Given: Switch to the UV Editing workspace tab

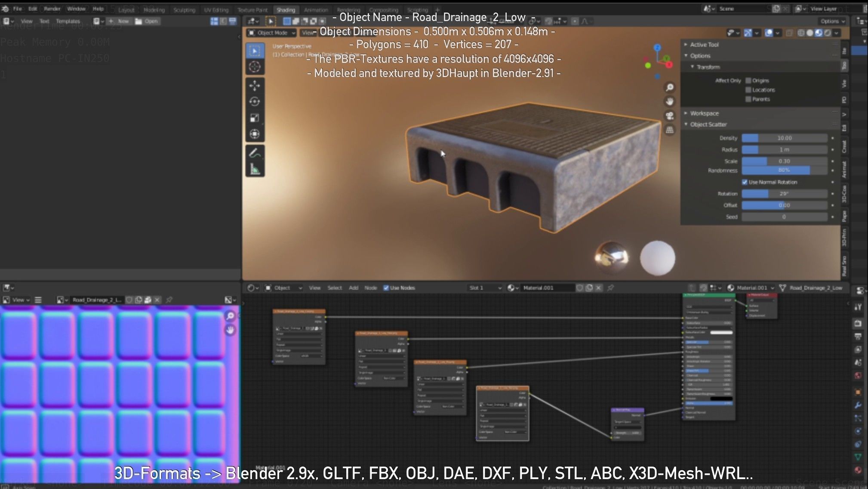Looking at the screenshot, I should click(216, 10).
